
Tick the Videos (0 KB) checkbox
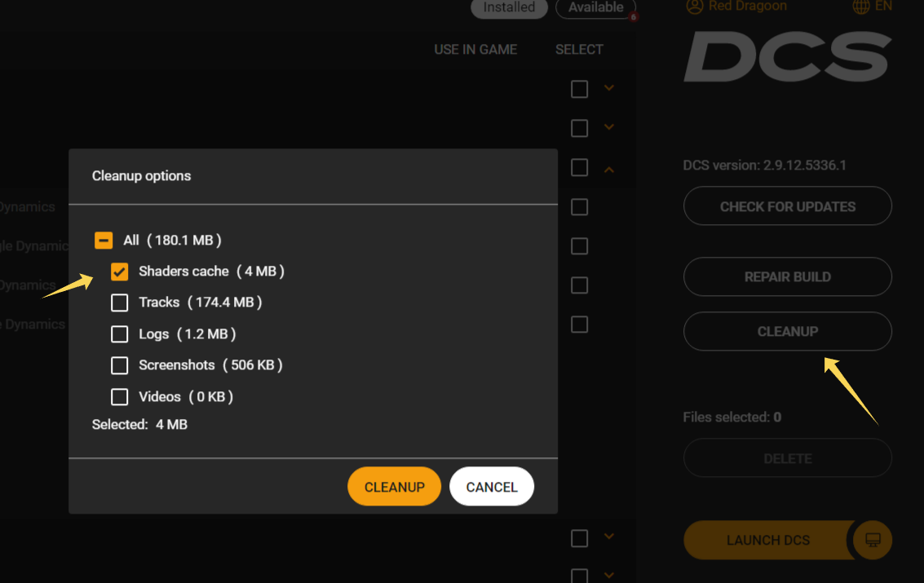[119, 396]
